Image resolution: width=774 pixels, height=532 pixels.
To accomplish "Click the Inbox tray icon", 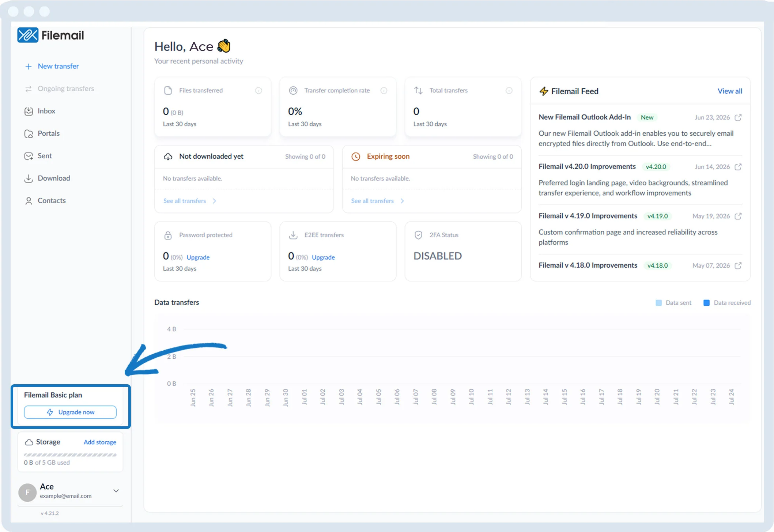I will click(29, 111).
